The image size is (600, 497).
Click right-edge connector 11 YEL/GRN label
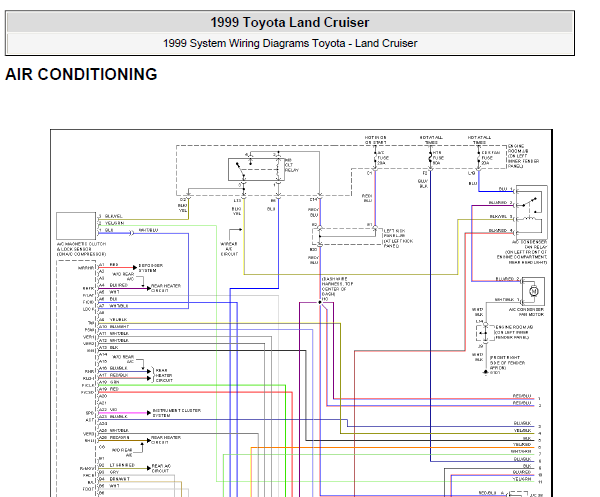click(x=522, y=479)
